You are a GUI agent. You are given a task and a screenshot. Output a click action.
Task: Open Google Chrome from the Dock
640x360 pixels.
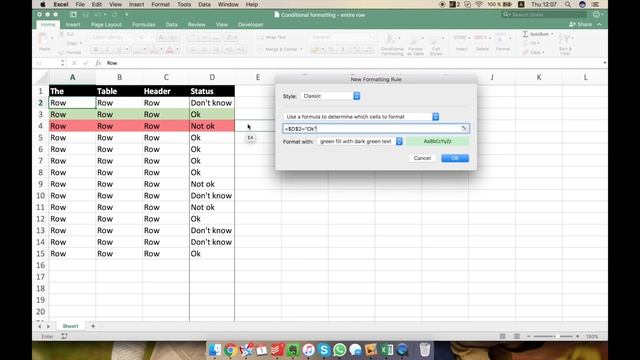(230, 350)
